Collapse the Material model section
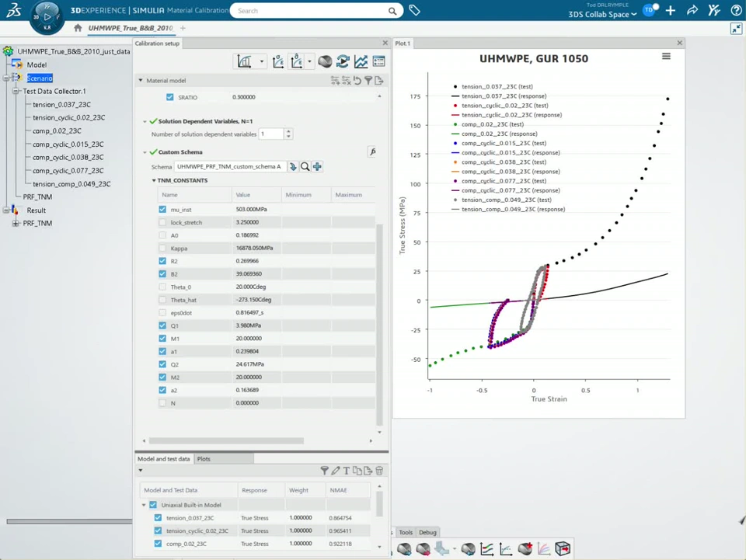This screenshot has height=560, width=746. pos(141,80)
